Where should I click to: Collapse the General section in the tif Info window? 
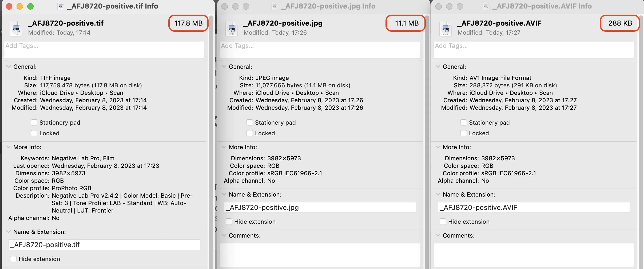pos(9,67)
